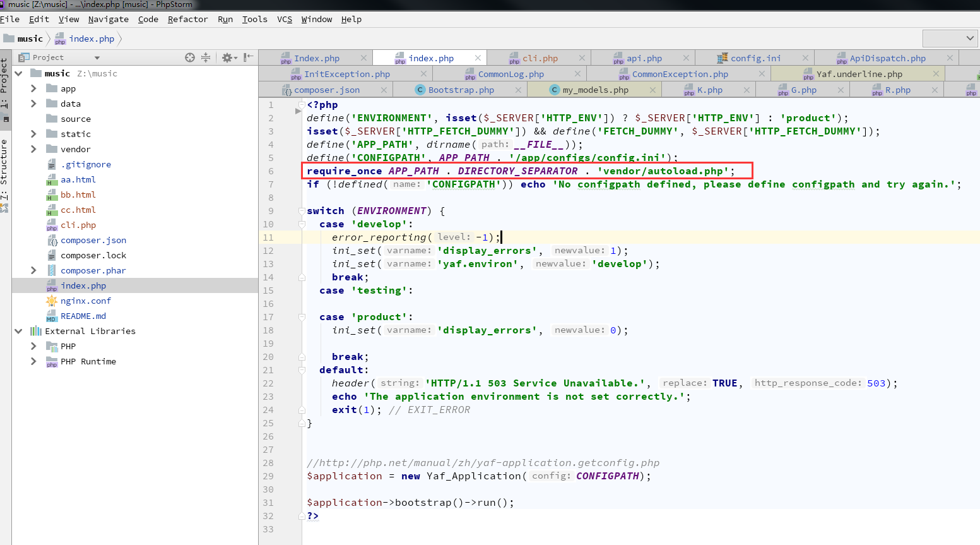
Task: Open the Project panel gear settings
Action: tap(228, 57)
